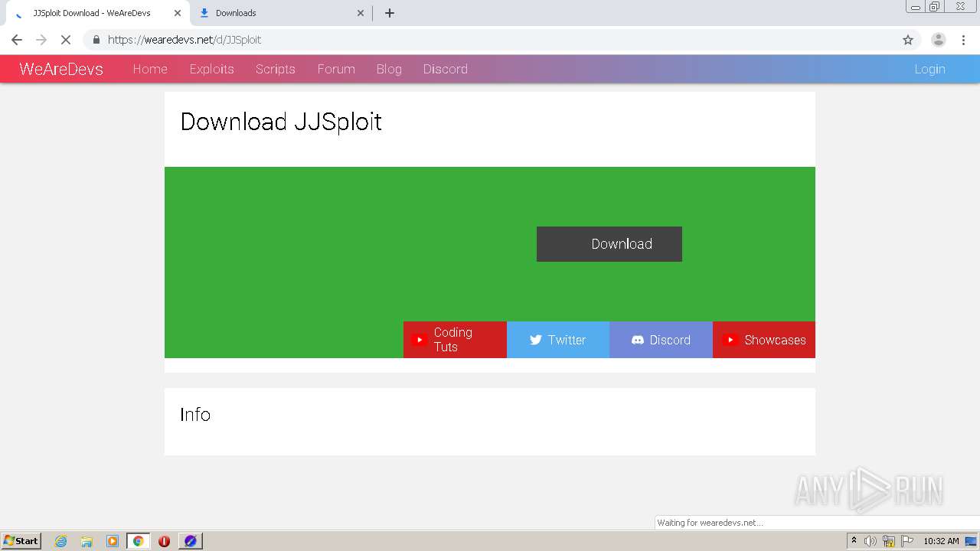The image size is (980, 551).
Task: Open the Discord nav link
Action: point(446,69)
